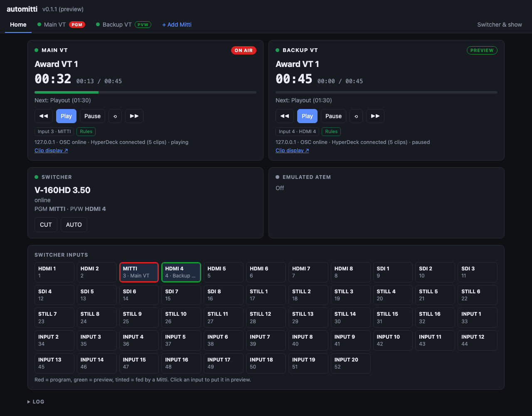Rewind the Backup VT clip
Viewport: 532px width, 416px height.
click(x=285, y=116)
